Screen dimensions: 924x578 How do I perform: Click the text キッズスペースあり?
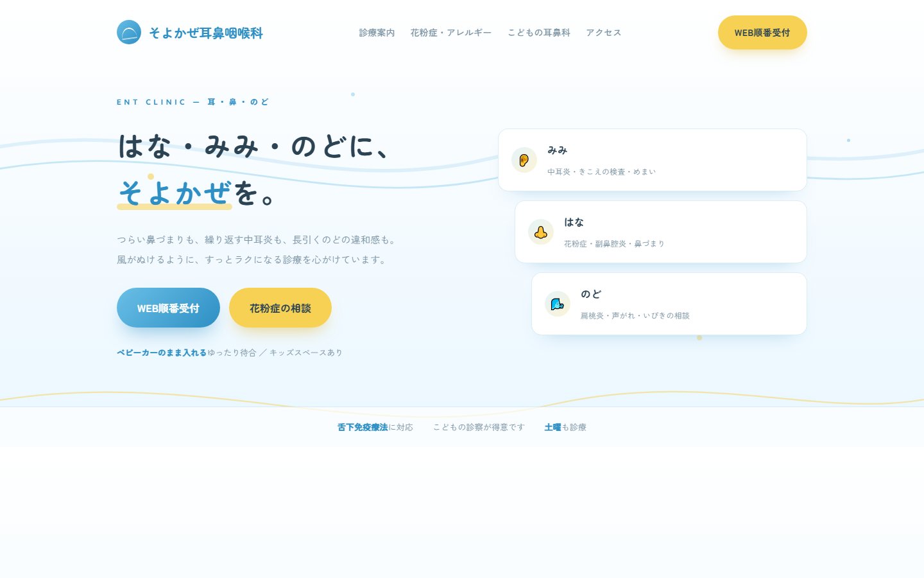coord(306,353)
